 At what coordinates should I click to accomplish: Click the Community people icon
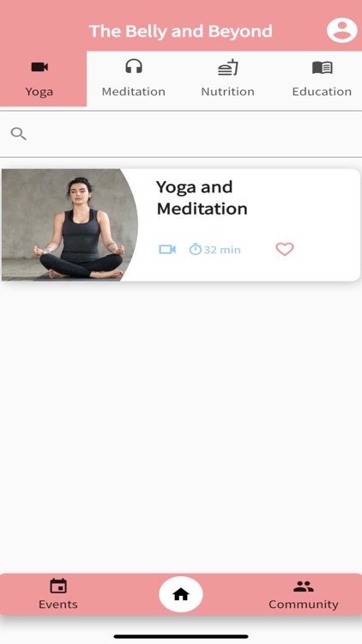(304, 586)
